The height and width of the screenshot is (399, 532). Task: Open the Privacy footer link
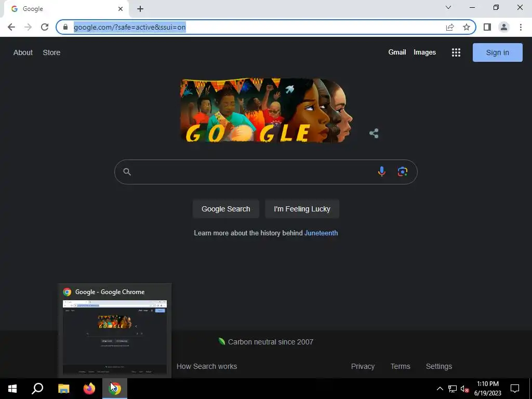coord(363,366)
